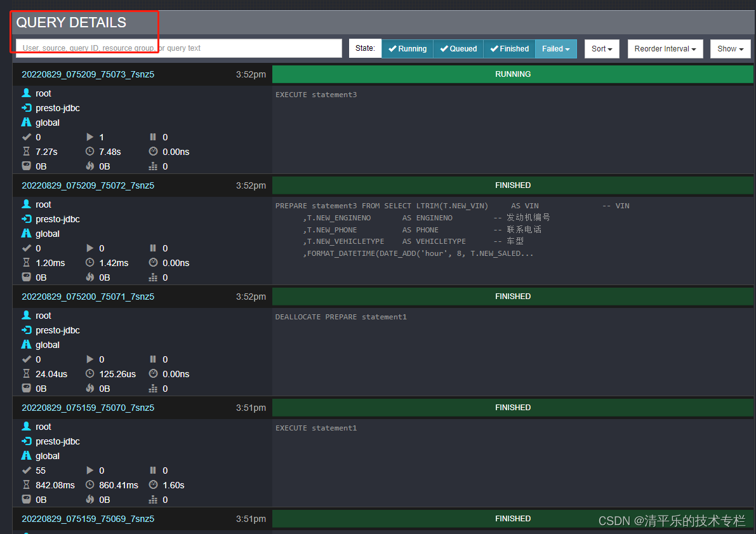Image resolution: width=756 pixels, height=534 pixels.
Task: Click memory icon in query 75073
Action: (x=27, y=166)
